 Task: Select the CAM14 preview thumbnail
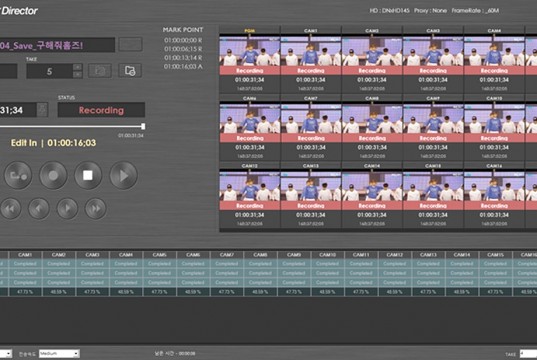tap(372, 186)
